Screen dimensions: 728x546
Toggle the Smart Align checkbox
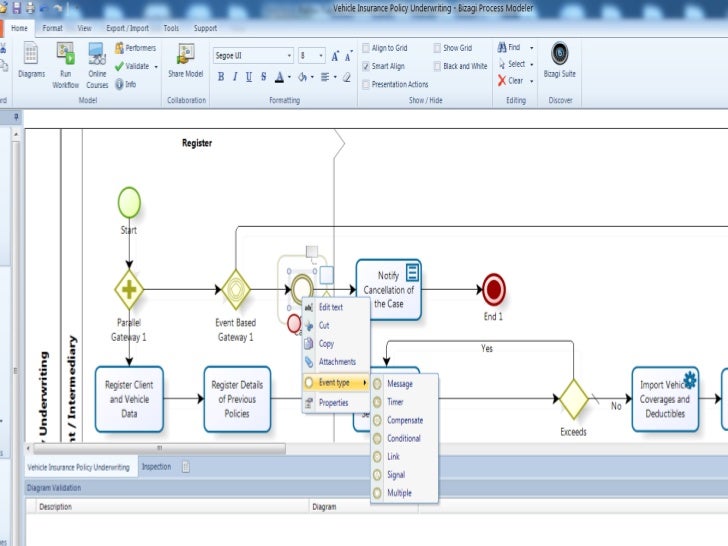coord(366,66)
